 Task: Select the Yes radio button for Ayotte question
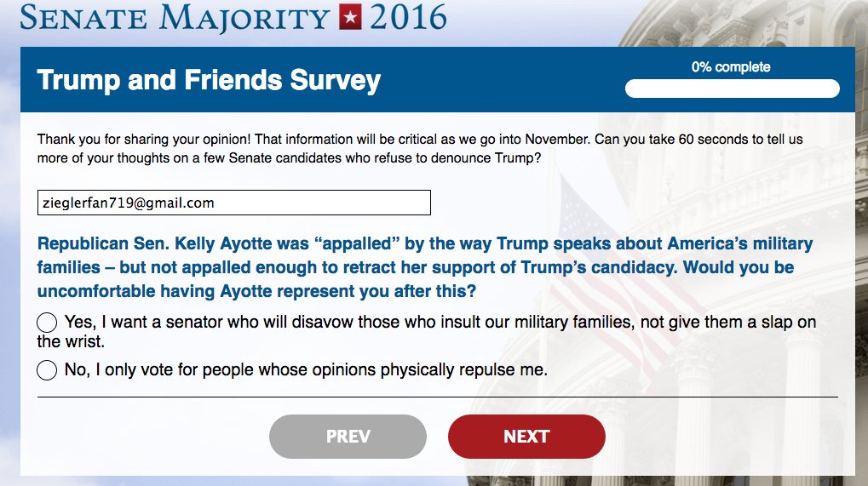point(47,323)
